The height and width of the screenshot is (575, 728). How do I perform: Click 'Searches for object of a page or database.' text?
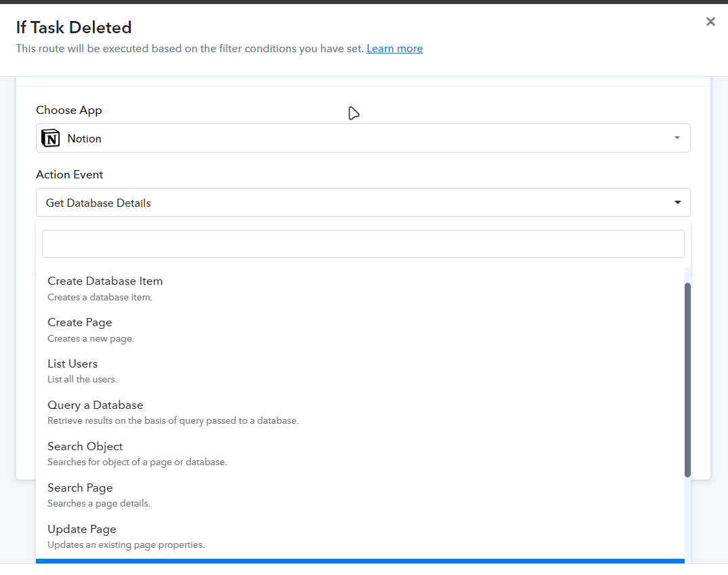tap(137, 462)
